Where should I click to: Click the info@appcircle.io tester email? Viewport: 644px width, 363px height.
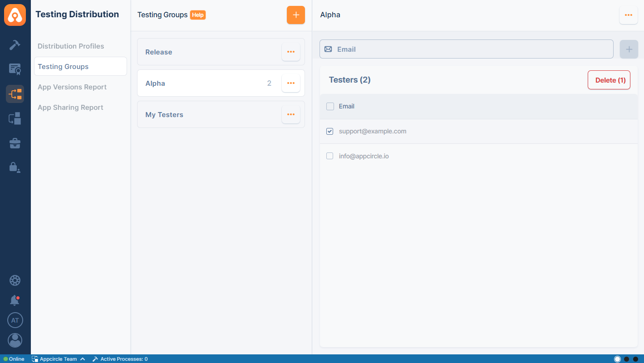(364, 156)
